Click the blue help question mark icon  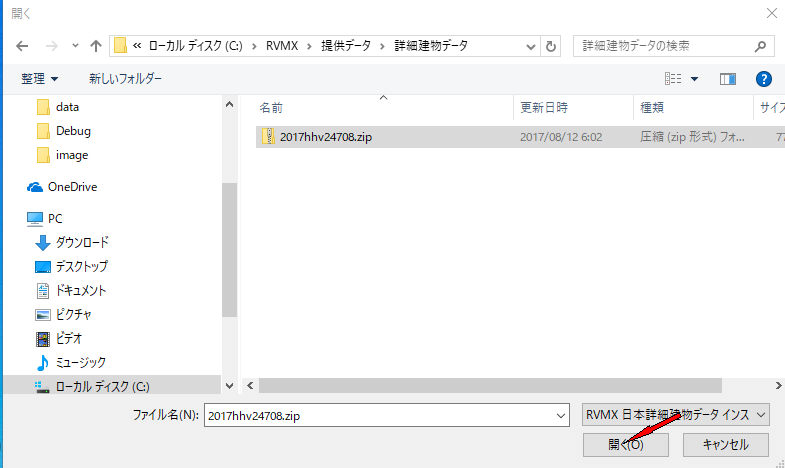(x=763, y=78)
